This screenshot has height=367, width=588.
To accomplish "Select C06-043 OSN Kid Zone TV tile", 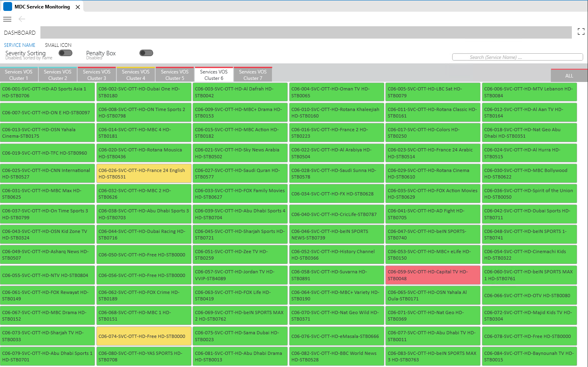I will (47, 234).
